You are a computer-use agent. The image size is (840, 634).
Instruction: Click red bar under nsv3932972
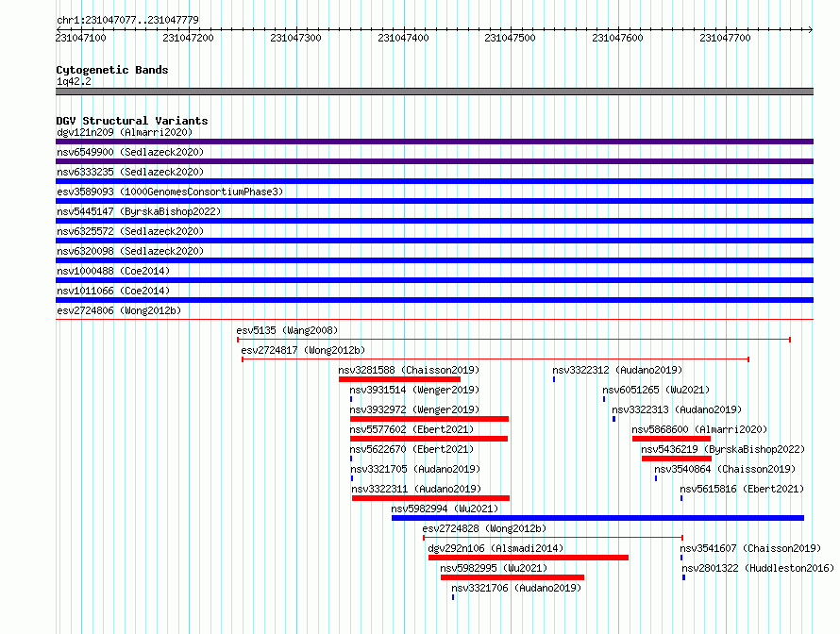click(429, 419)
